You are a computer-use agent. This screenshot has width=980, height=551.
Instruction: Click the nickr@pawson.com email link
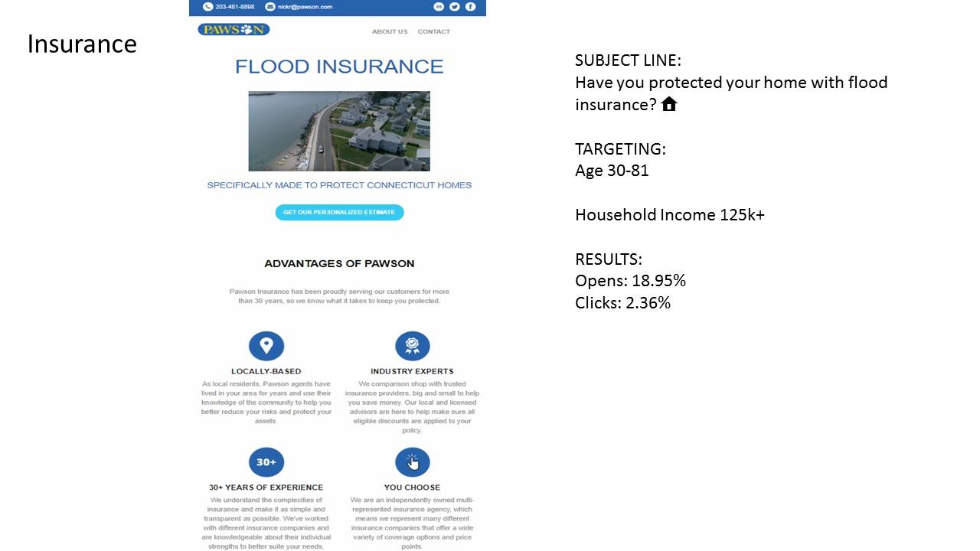305,7
